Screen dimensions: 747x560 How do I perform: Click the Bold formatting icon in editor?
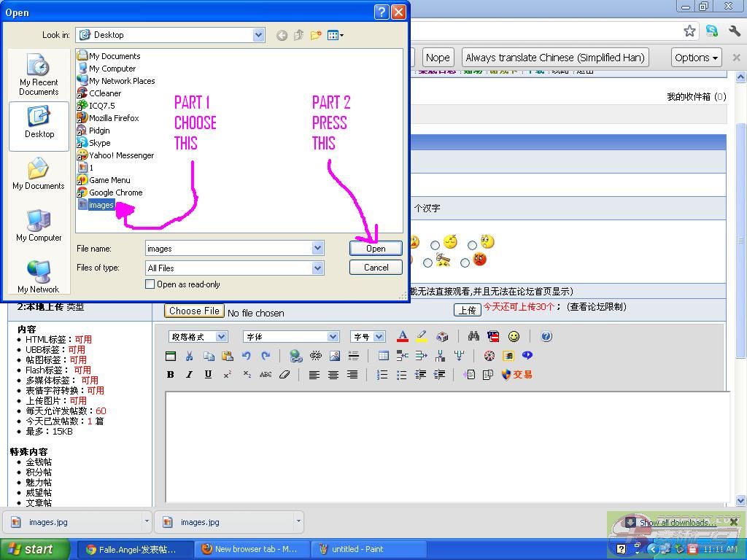(171, 375)
